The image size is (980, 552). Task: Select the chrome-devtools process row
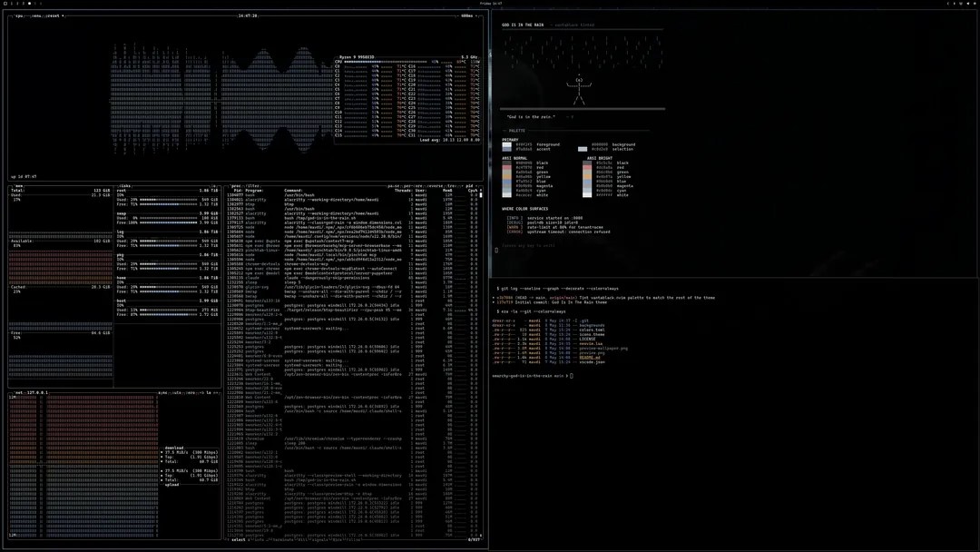point(352,264)
